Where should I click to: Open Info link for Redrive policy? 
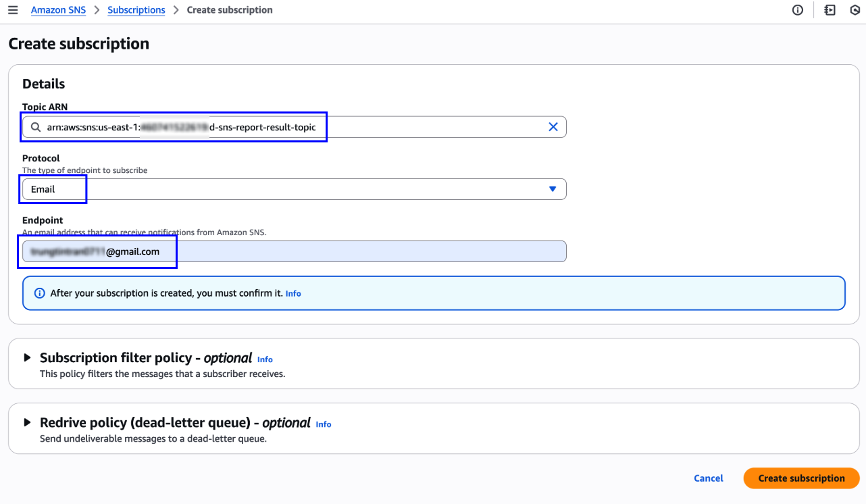pos(324,424)
